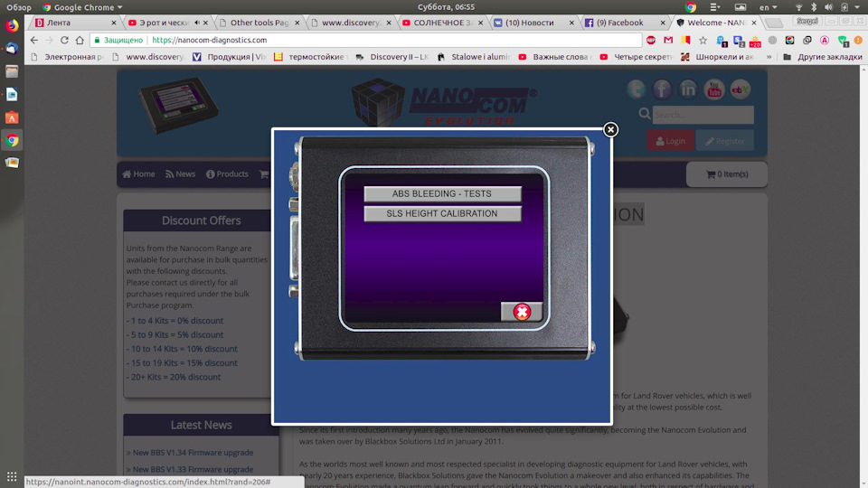The width and height of the screenshot is (868, 488).
Task: Click the Register button
Action: [x=724, y=141]
